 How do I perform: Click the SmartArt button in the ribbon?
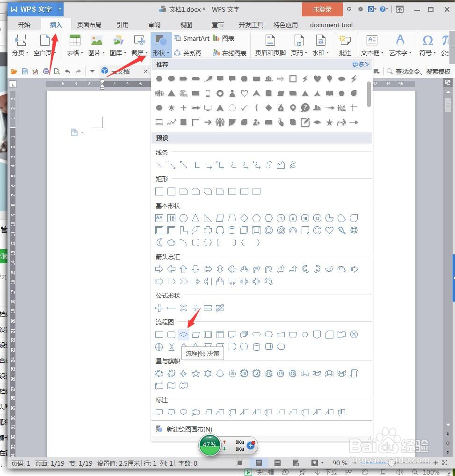pos(192,38)
